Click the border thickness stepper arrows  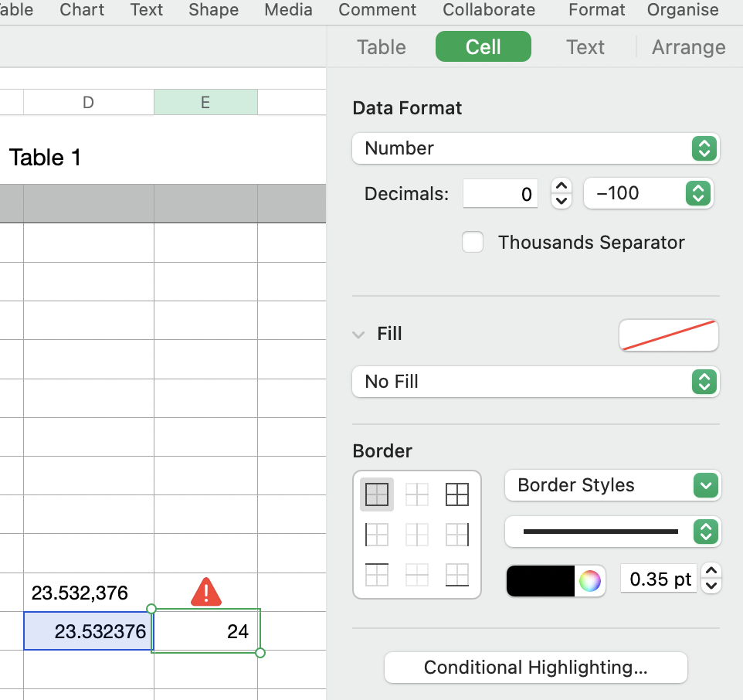click(712, 579)
